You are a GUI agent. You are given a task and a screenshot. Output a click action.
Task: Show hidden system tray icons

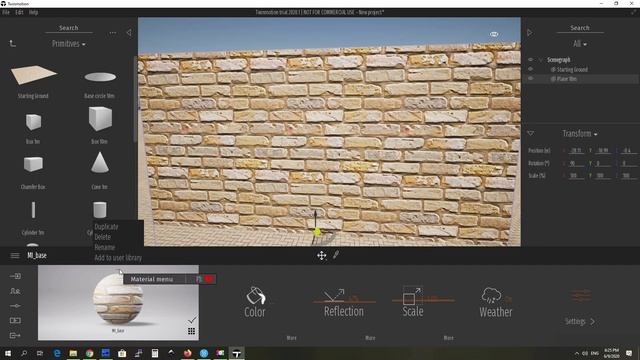(x=577, y=353)
